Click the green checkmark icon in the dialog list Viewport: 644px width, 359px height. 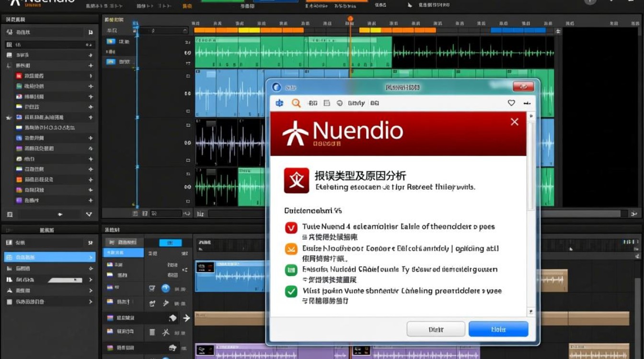pyautogui.click(x=291, y=291)
